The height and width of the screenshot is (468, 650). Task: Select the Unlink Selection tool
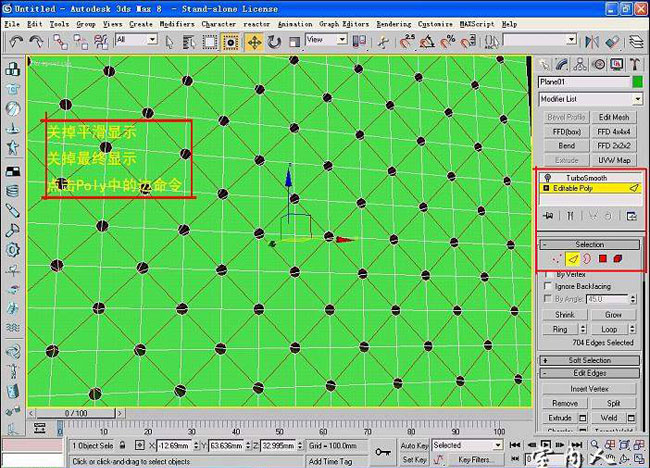click(80, 42)
